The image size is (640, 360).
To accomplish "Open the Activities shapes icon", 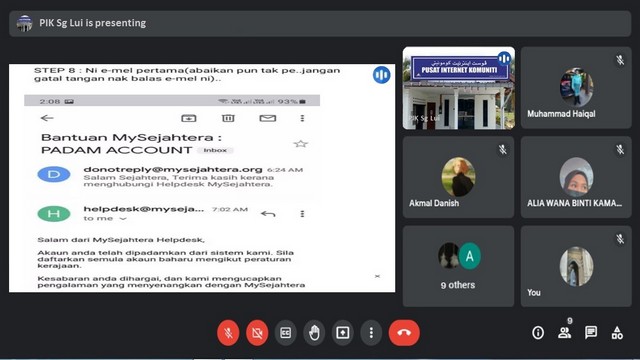I will point(617,333).
